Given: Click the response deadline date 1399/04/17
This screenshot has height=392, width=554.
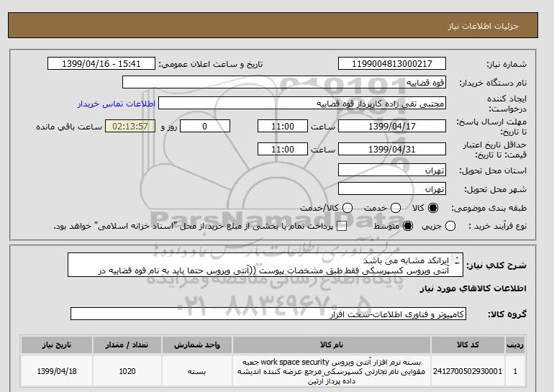Looking at the screenshot, I should (x=392, y=126).
